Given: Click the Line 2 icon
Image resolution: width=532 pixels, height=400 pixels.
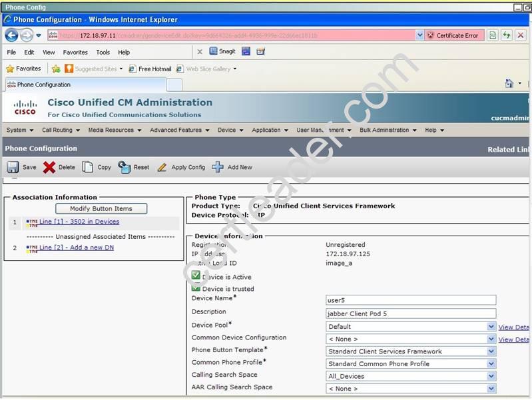Looking at the screenshot, I should coord(32,249).
